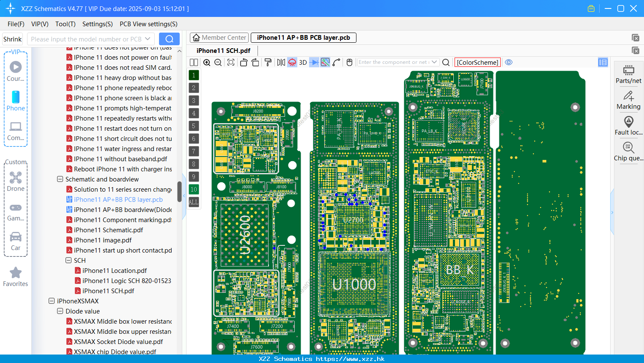644x363 pixels.
Task: Zoom out of the PCB view
Action: 218,62
